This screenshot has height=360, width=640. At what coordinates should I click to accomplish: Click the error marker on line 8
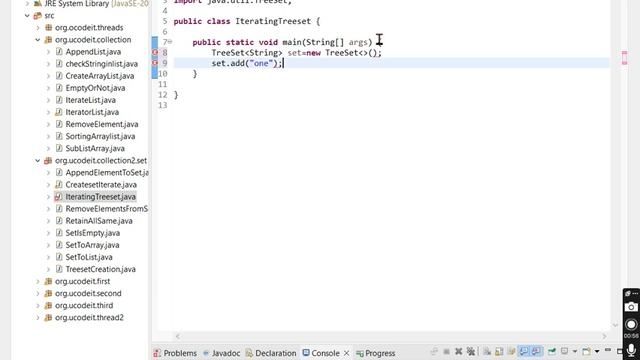click(155, 52)
